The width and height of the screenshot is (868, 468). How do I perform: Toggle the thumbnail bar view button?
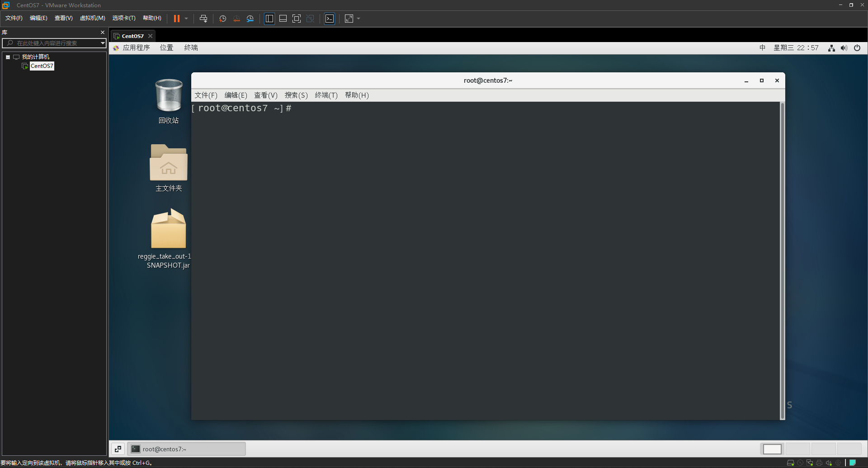283,19
